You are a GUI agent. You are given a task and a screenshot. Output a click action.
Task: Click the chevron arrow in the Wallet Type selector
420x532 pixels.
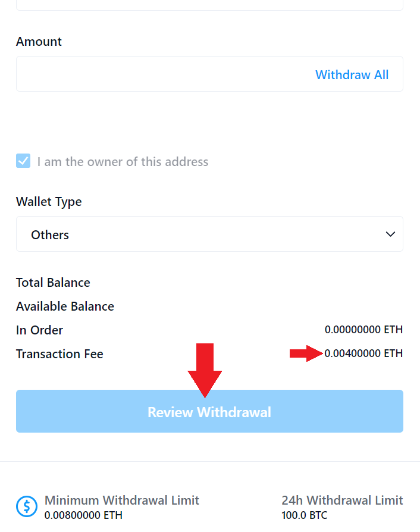point(390,234)
